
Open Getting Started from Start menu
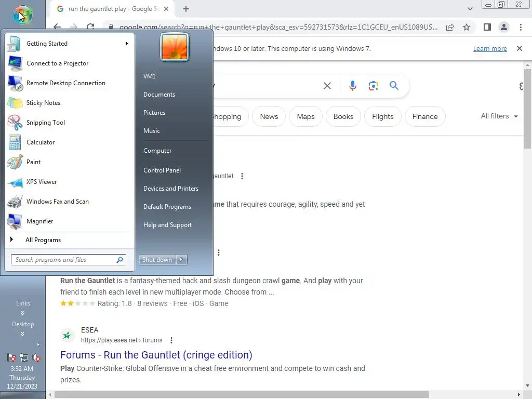click(70, 44)
